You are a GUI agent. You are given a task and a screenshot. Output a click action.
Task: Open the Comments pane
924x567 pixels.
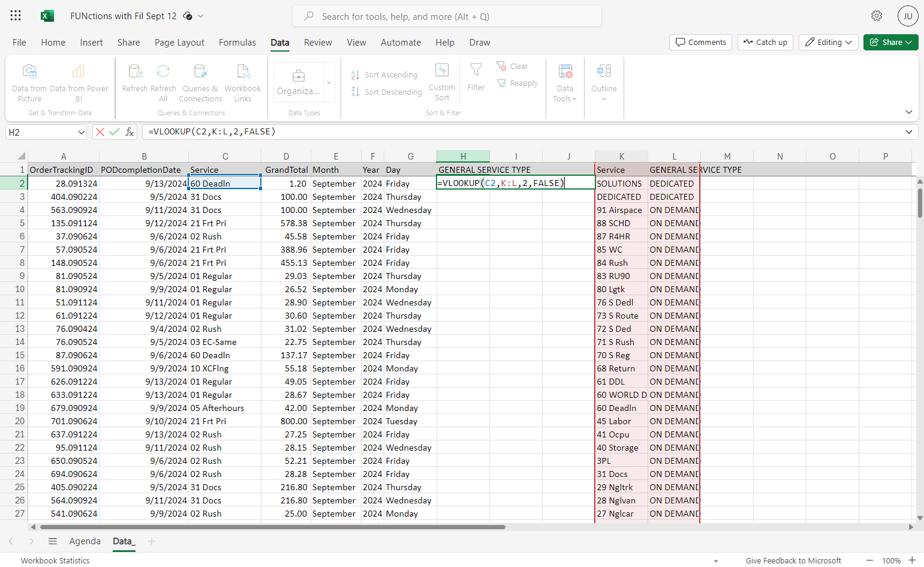700,43
